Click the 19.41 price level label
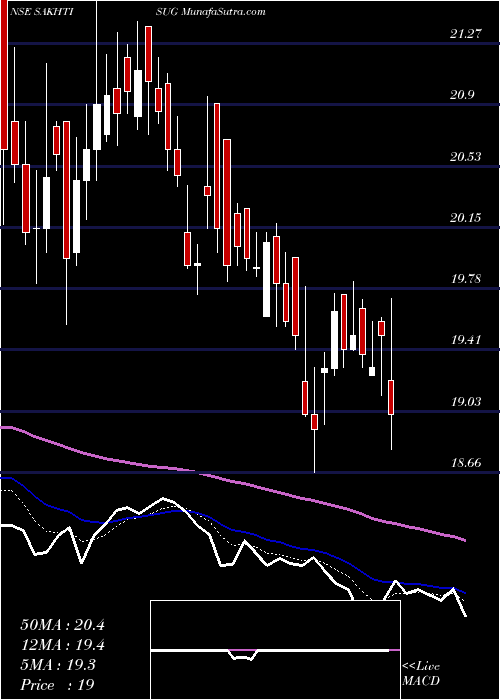This screenshot has width=500, height=700. pyautogui.click(x=466, y=340)
